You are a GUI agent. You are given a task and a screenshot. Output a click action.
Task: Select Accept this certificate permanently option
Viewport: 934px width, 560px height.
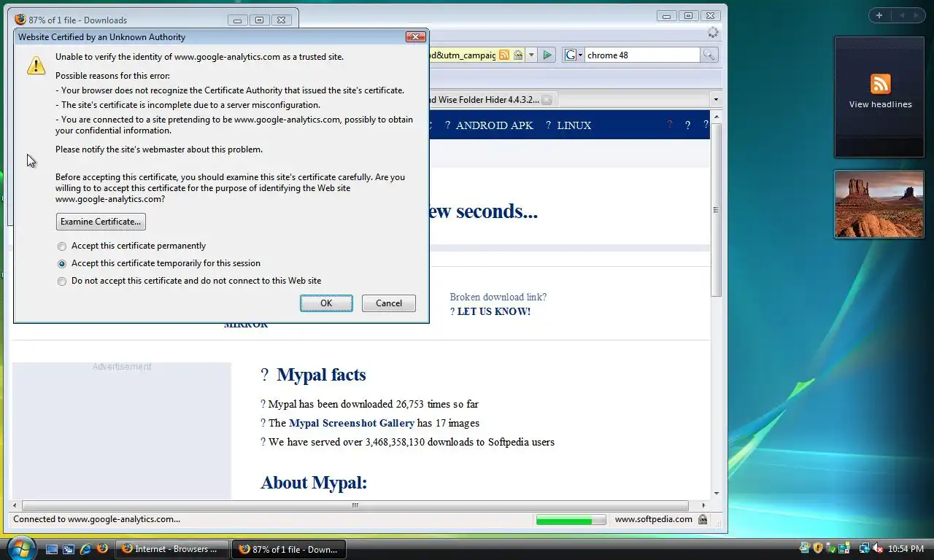132,246
